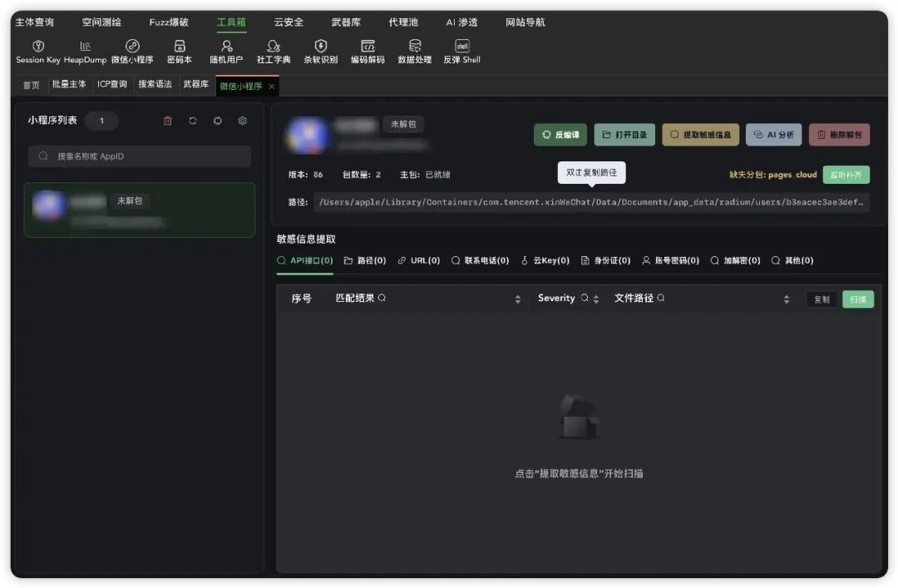898x588 pixels.
Task: Select the 联系电话(0) tab
Action: pyautogui.click(x=480, y=261)
